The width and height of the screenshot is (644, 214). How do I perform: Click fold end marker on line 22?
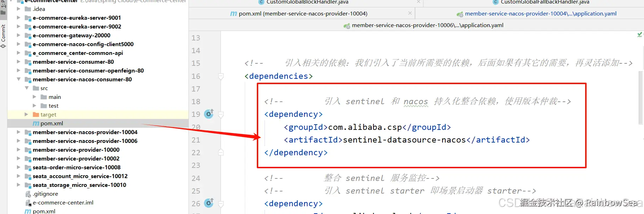(221, 152)
